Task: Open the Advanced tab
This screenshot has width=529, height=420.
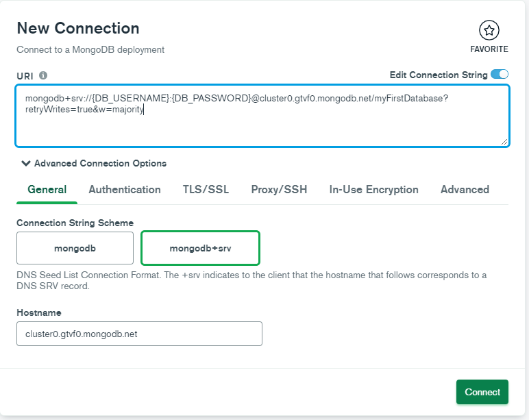Action: [465, 190]
